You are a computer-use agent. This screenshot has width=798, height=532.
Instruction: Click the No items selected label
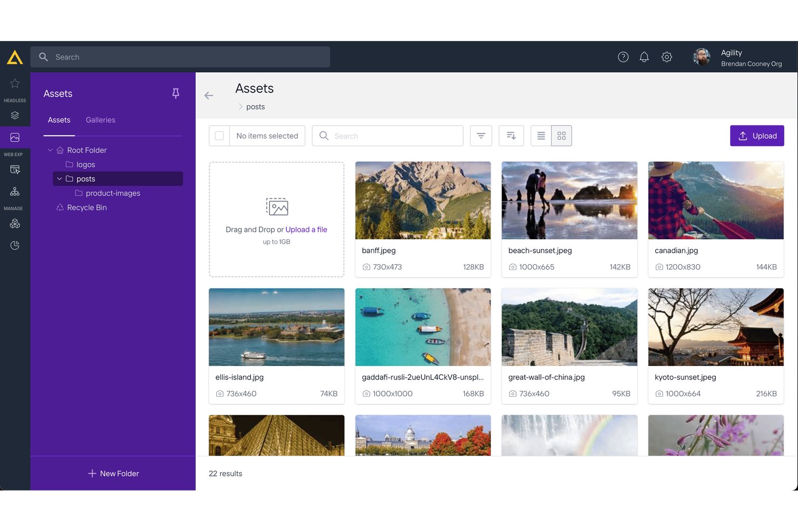(267, 136)
